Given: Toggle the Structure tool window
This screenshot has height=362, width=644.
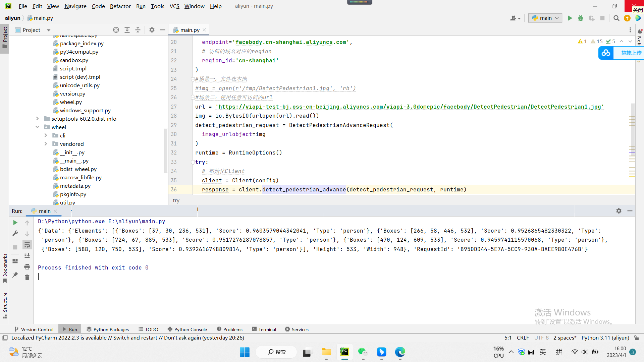Looking at the screenshot, I should [5, 306].
